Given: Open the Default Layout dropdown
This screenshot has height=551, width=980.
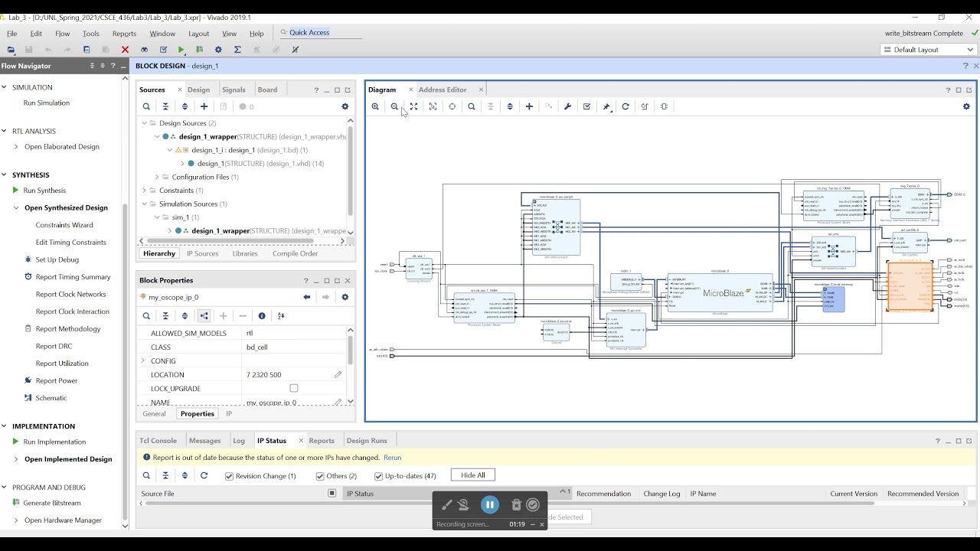Looking at the screenshot, I should pos(927,50).
